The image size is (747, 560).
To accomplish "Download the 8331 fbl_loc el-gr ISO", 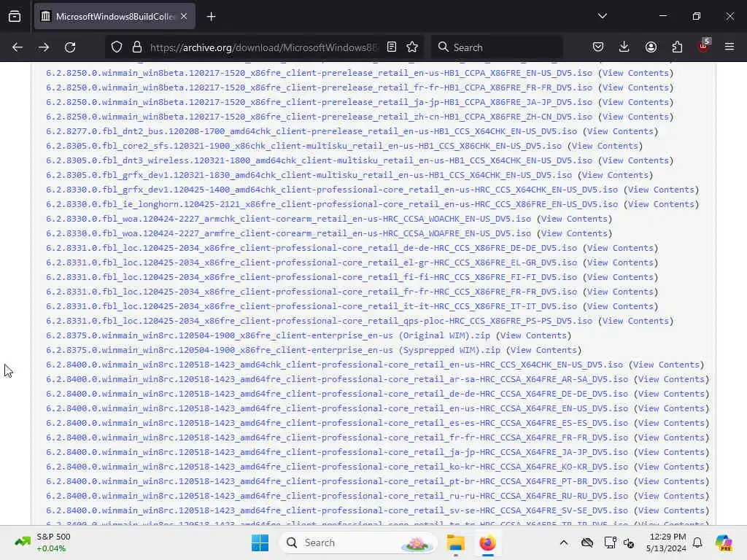I will 311,262.
